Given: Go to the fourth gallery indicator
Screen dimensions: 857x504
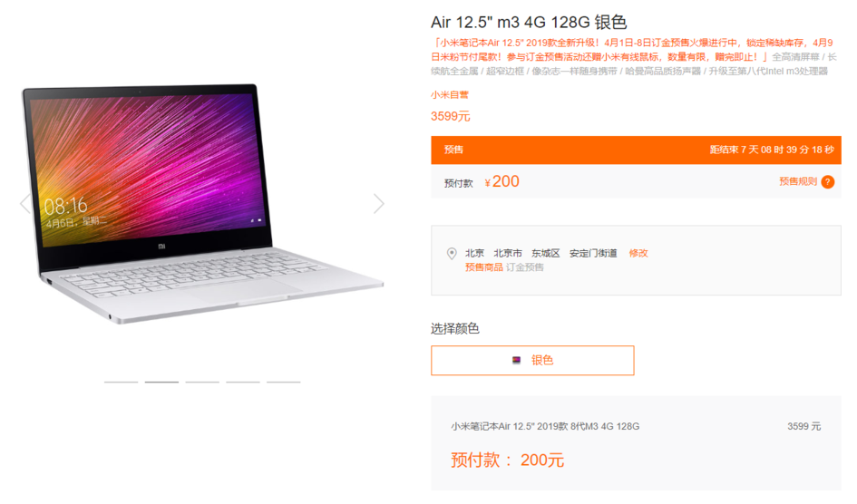Looking at the screenshot, I should coord(243,382).
